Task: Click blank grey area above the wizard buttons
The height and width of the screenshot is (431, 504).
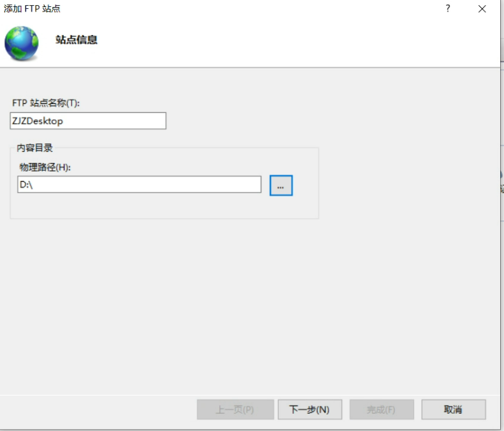Action: click(x=255, y=319)
